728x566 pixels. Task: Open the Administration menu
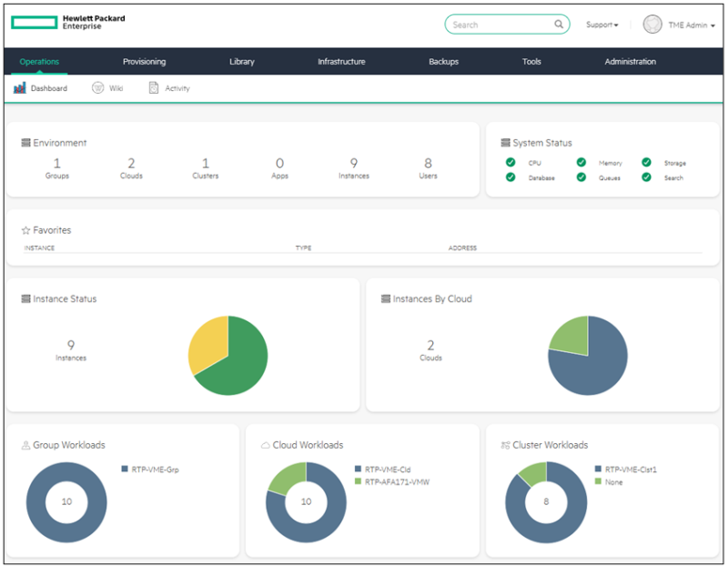pyautogui.click(x=630, y=61)
